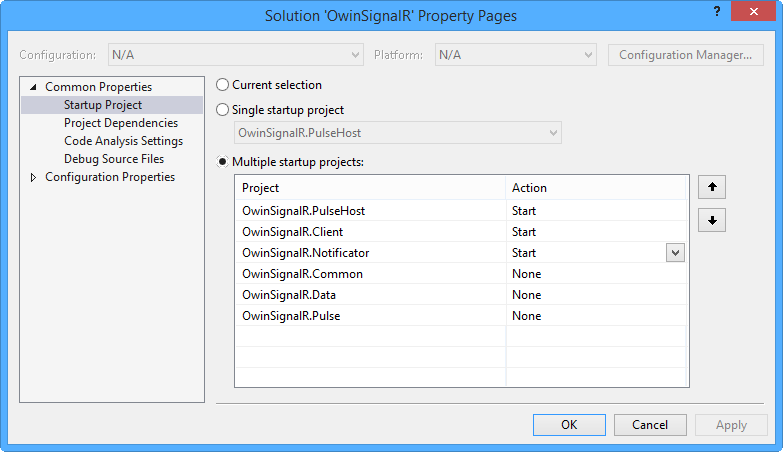Go to Code Analysis Settings page
The height and width of the screenshot is (452, 783).
coord(123,141)
